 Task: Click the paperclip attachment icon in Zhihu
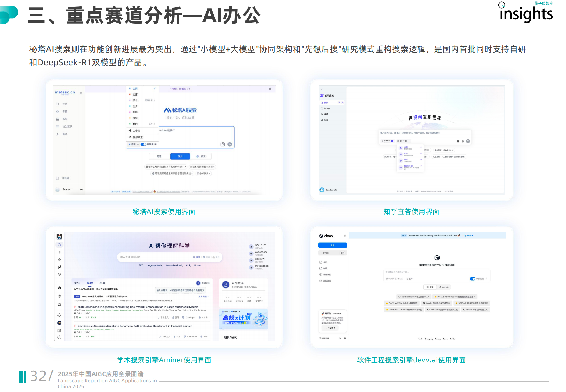463,141
